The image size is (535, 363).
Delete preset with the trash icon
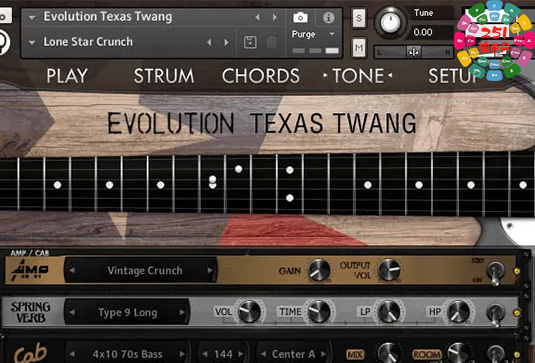tap(272, 43)
